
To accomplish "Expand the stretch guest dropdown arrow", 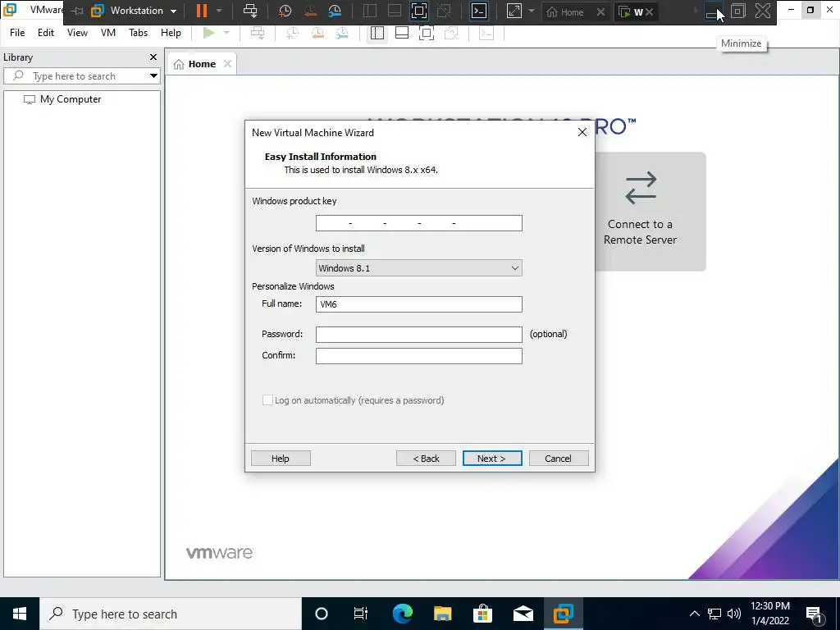I will pos(532,11).
